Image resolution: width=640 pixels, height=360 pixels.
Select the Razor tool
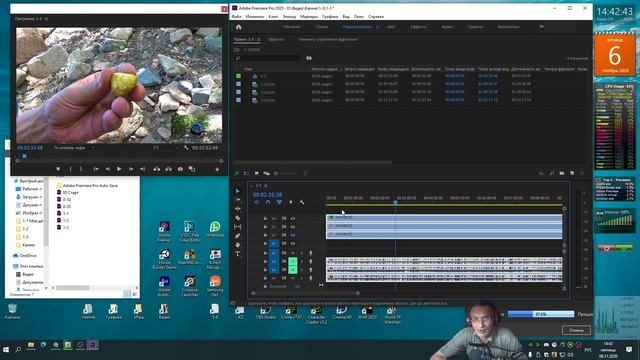[x=238, y=218]
